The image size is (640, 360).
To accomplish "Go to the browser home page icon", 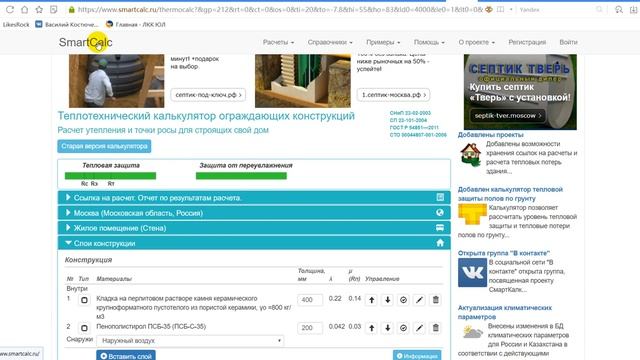I will point(24,9).
